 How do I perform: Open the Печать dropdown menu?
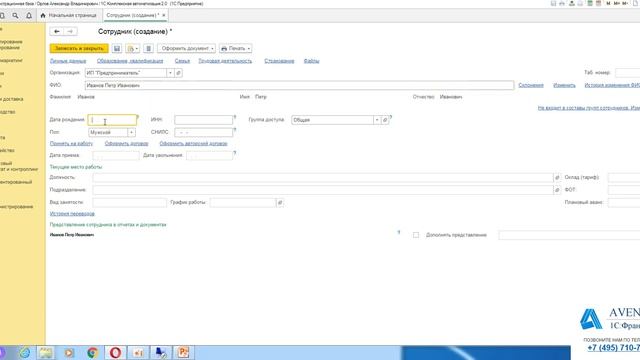pyautogui.click(x=236, y=49)
